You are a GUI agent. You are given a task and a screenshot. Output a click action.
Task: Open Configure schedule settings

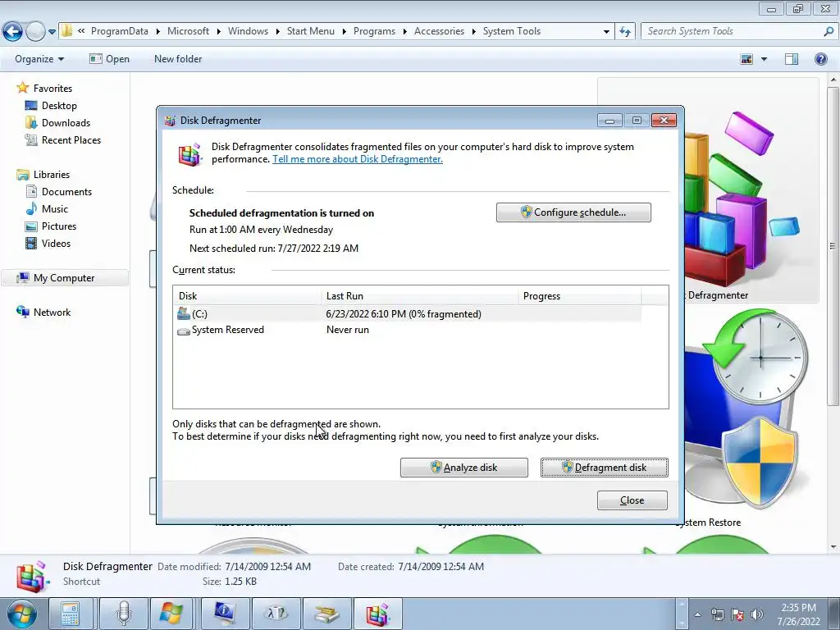coord(573,212)
